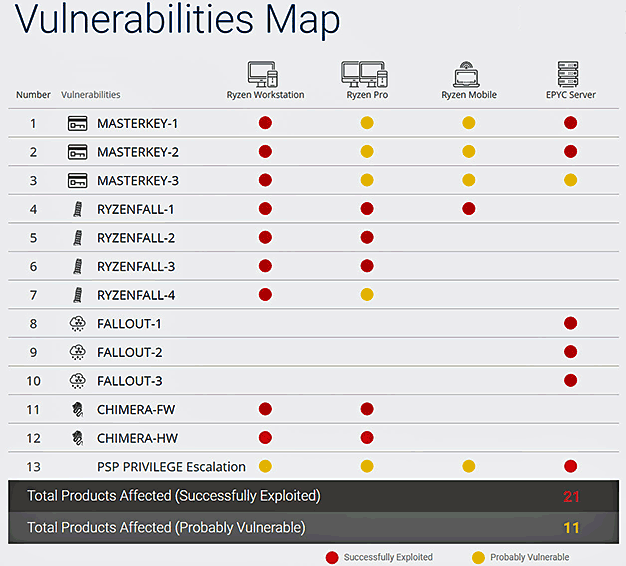Click the PSP PRIVILEGE Escalation label
Screen dimensions: 626x566
click(x=171, y=466)
